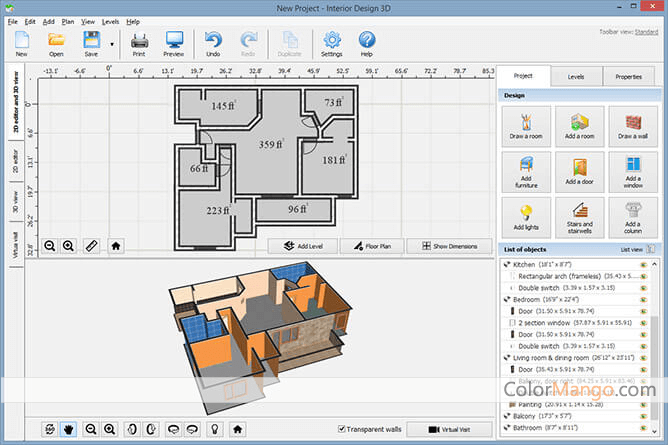
Task: Click the Print toolbar icon
Action: (139, 44)
